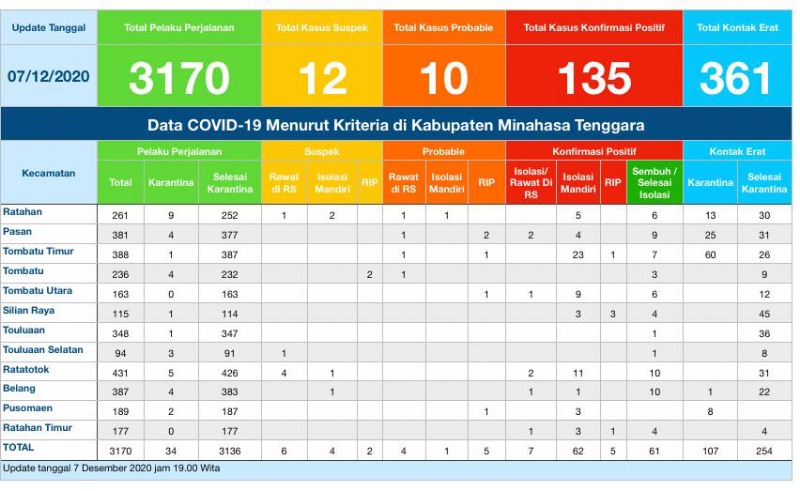Select the "Tombatu Utara" row label
This screenshot has width=800, height=491.
coord(37,290)
